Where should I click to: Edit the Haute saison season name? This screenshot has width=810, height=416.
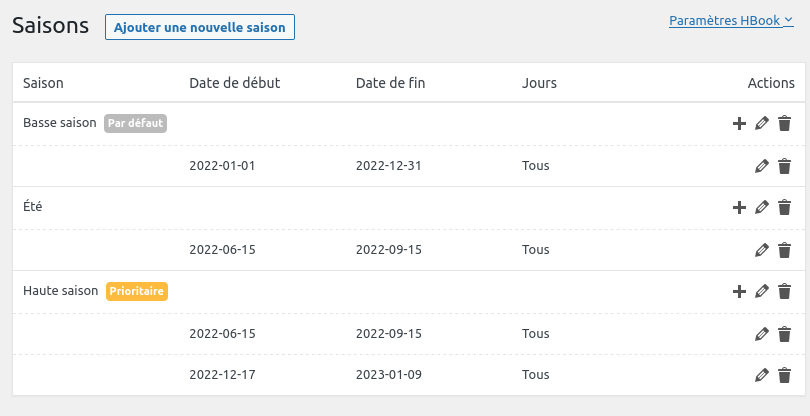(x=762, y=291)
